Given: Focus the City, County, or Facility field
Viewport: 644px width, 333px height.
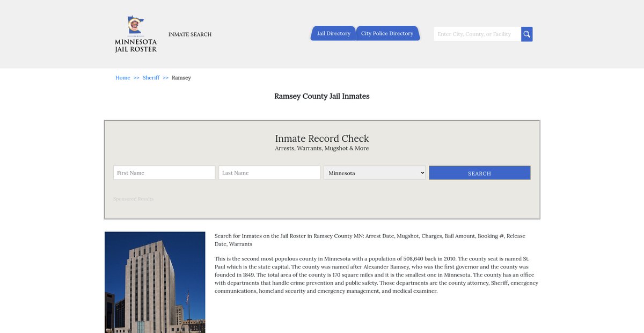Looking at the screenshot, I should 477,34.
